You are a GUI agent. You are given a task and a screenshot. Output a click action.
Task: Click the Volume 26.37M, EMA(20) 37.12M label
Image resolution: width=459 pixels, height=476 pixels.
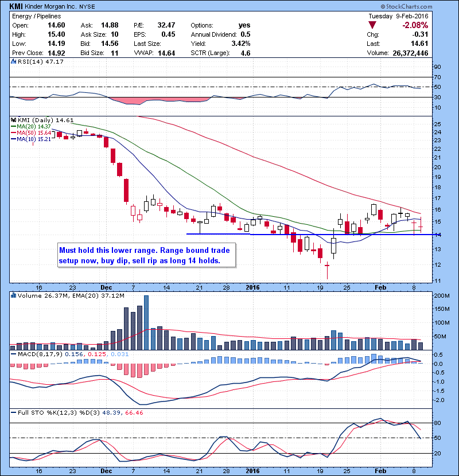pyautogui.click(x=71, y=296)
